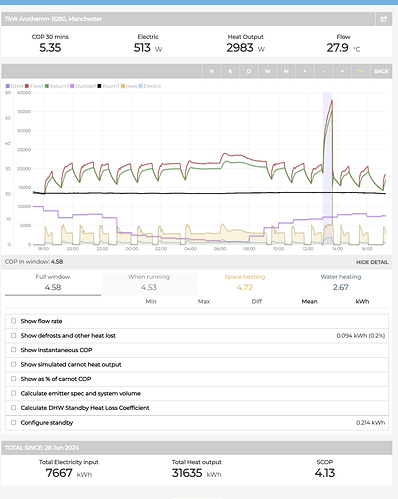This screenshot has width=398, height=499.
Task: Enable Show flow rate checkbox
Action: 13,321
